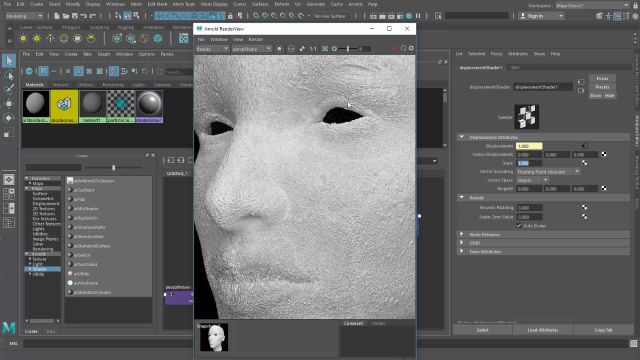This screenshot has height=360, width=640.
Task: Click the Displacement value input field
Action: [x=529, y=146]
